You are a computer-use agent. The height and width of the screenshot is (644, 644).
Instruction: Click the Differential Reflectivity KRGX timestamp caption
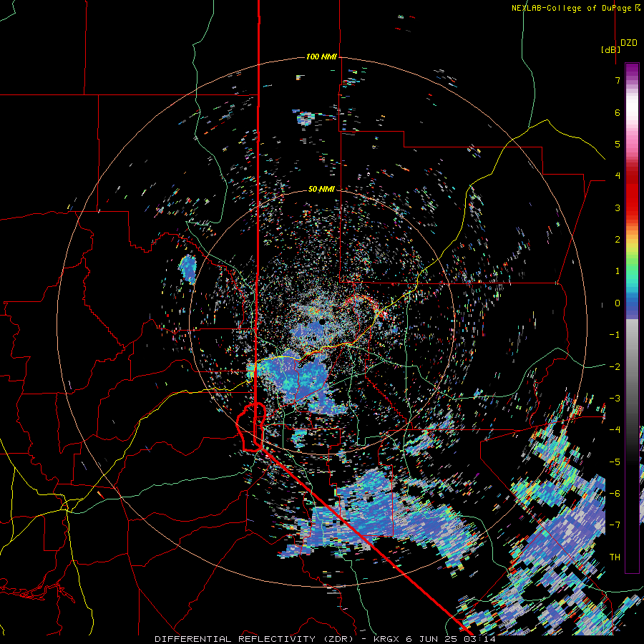pyautogui.click(x=325, y=639)
